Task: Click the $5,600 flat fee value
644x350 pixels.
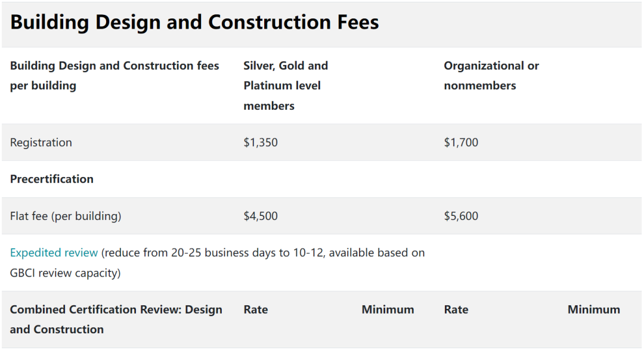Action: 461,216
